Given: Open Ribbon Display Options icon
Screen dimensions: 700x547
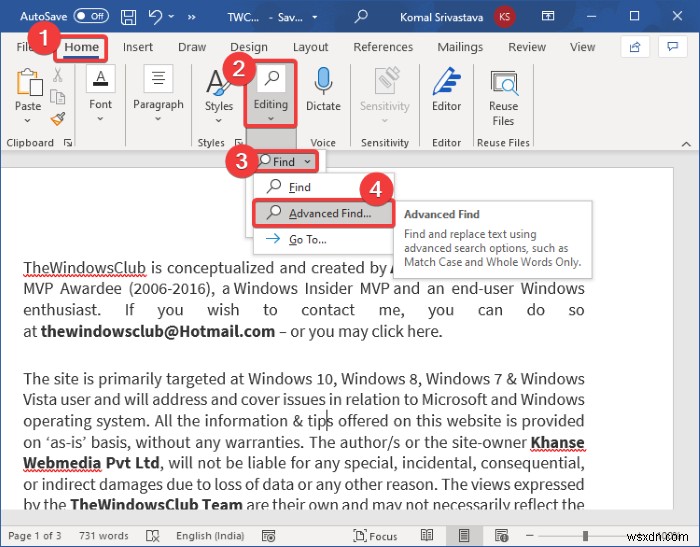Looking at the screenshot, I should (548, 17).
